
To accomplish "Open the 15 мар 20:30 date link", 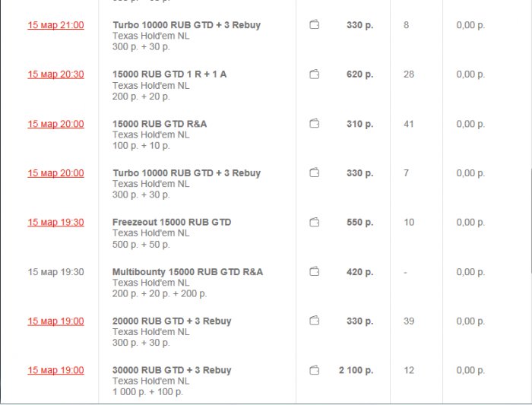I will click(55, 74).
